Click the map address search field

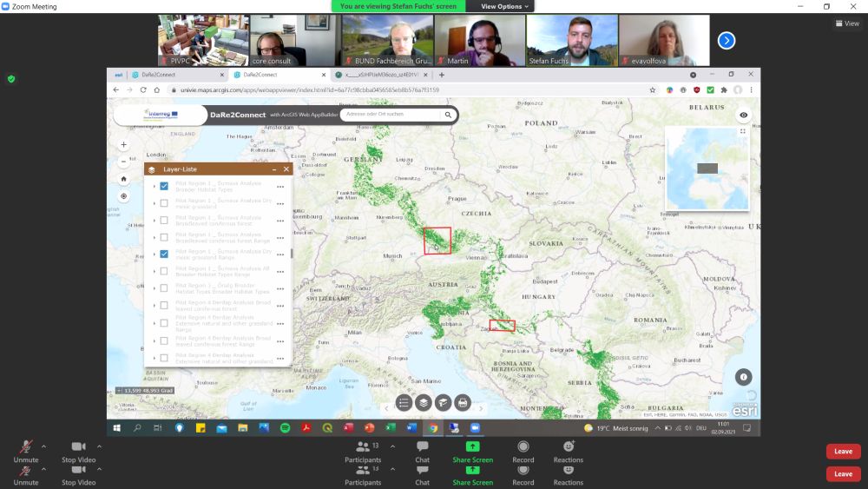[x=391, y=114]
